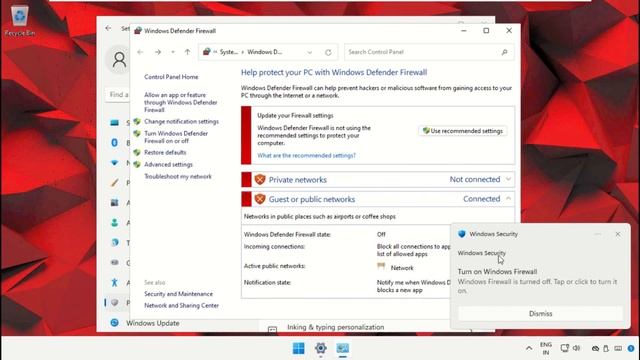Screen dimensions: 640x360
Task: Click Troubleshoot my network link
Action: click(178, 176)
